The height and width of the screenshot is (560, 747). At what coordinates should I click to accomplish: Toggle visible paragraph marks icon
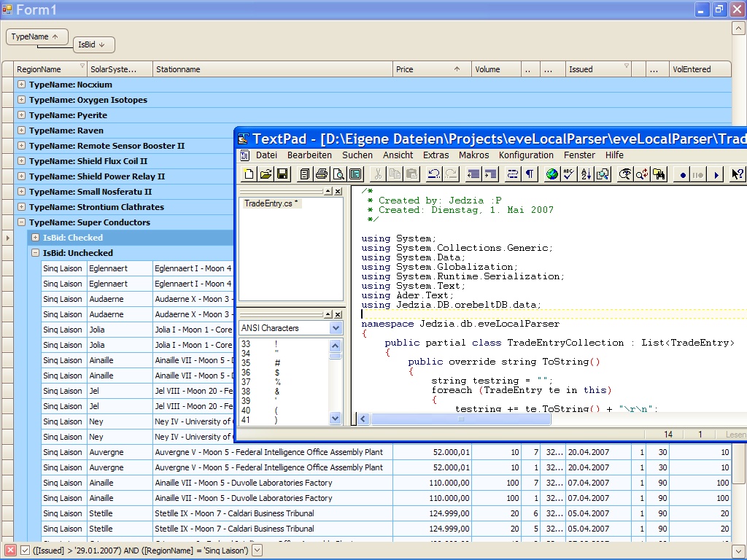[530, 174]
